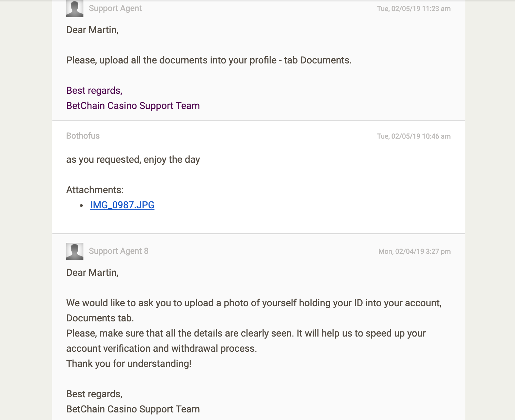Click the gray BetChain Casino Support Team signature
The width and height of the screenshot is (515, 420).
tap(133, 409)
